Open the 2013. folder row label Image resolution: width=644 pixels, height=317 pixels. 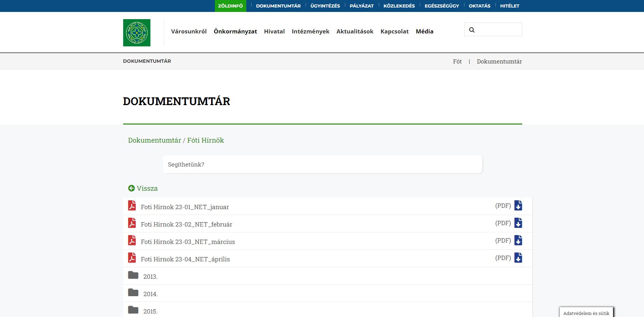150,277
